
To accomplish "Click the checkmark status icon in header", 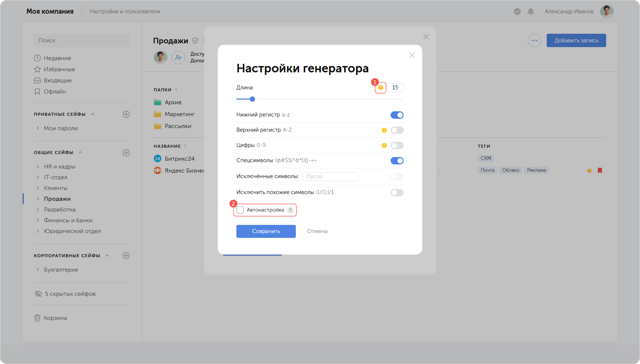I will [x=517, y=12].
